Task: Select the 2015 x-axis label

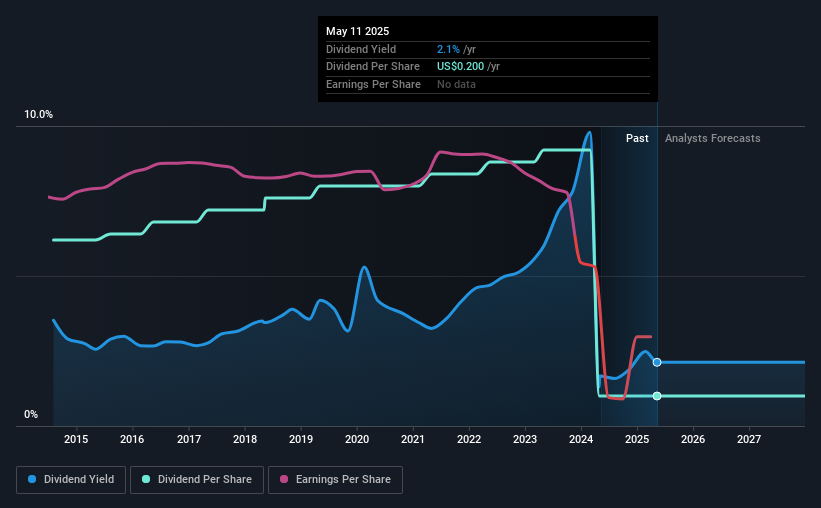Action: click(76, 439)
